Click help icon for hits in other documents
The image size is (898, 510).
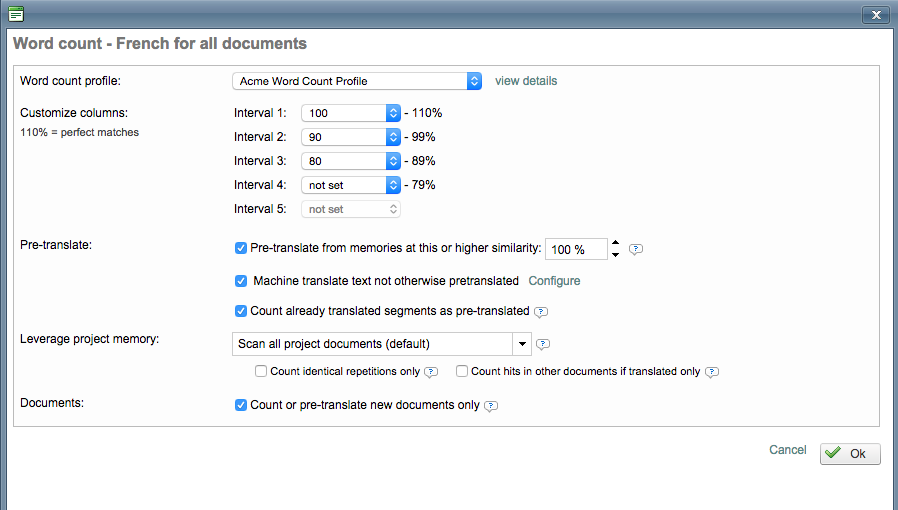(x=711, y=372)
